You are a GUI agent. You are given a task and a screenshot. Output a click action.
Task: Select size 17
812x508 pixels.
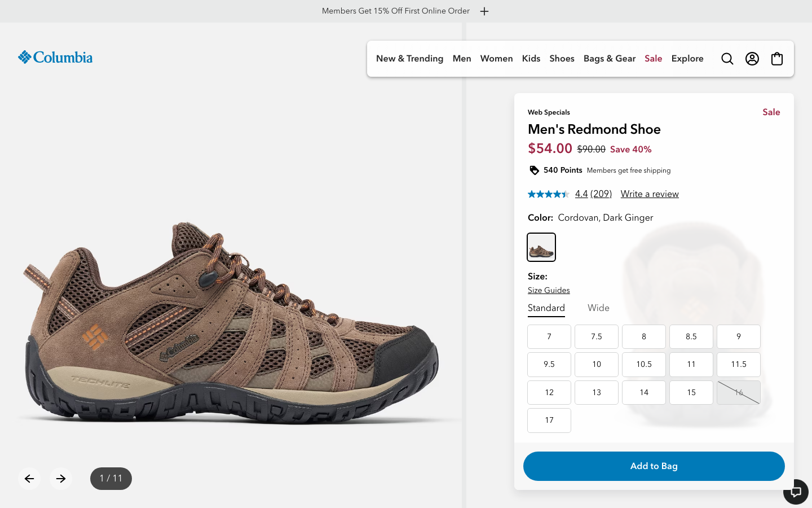(549, 421)
